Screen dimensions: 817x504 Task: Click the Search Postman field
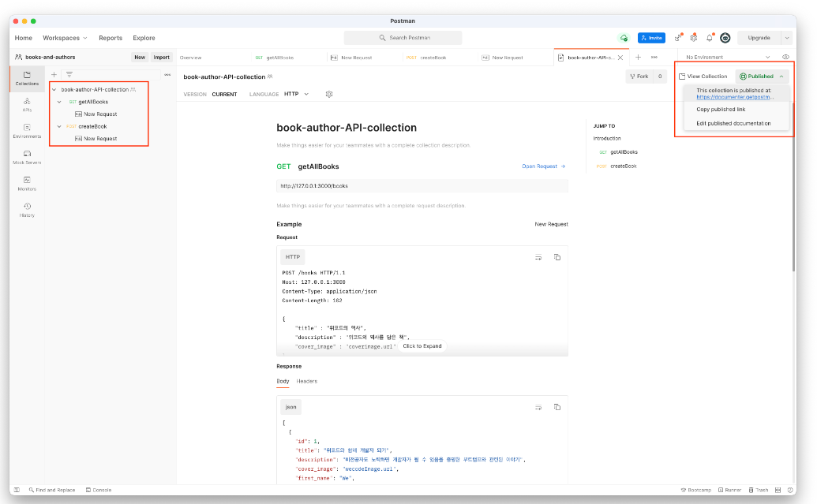(x=403, y=38)
